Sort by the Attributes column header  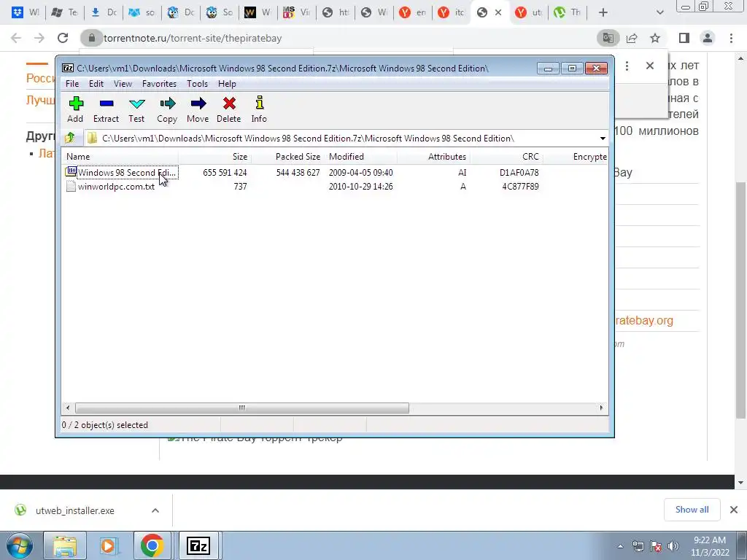point(433,157)
